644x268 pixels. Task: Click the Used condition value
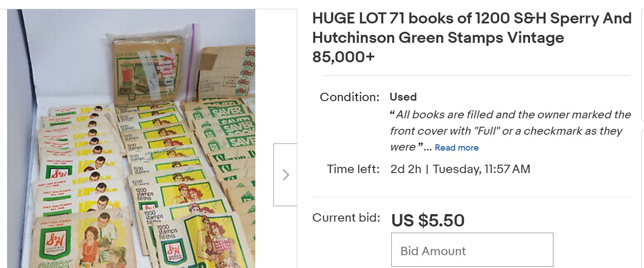(x=403, y=97)
